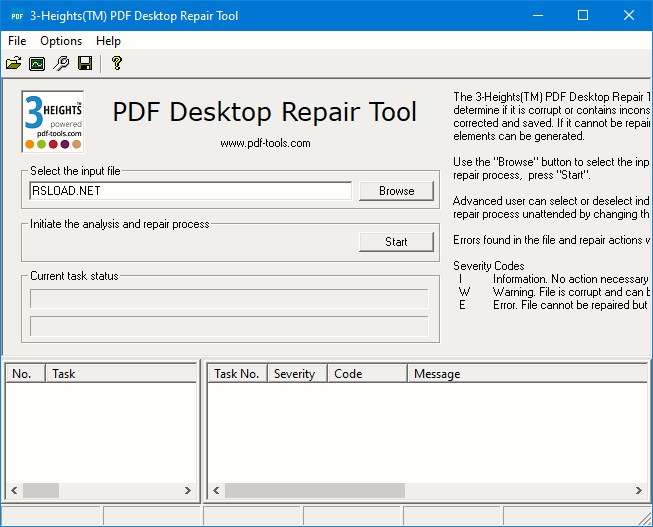Click the wrench repair toolbar icon
Viewport: 653px width, 527px height.
[x=61, y=64]
